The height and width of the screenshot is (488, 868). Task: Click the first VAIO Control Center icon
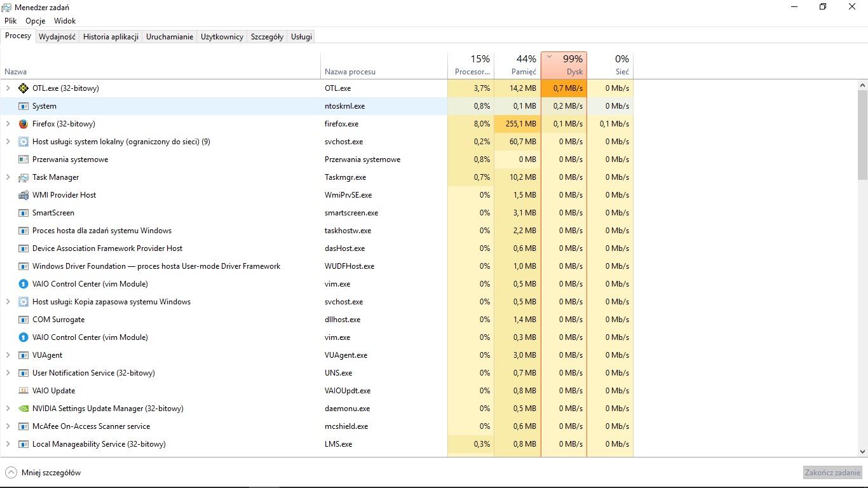point(24,284)
